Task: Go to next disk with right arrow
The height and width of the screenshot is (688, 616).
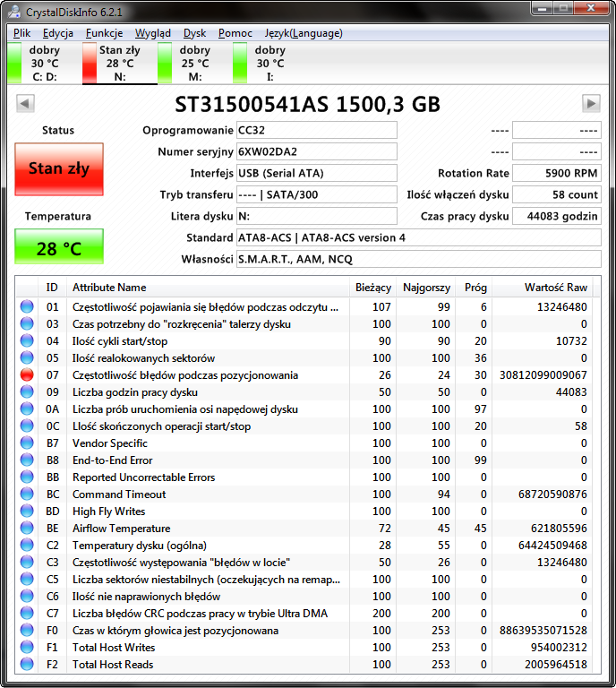Action: point(591,104)
